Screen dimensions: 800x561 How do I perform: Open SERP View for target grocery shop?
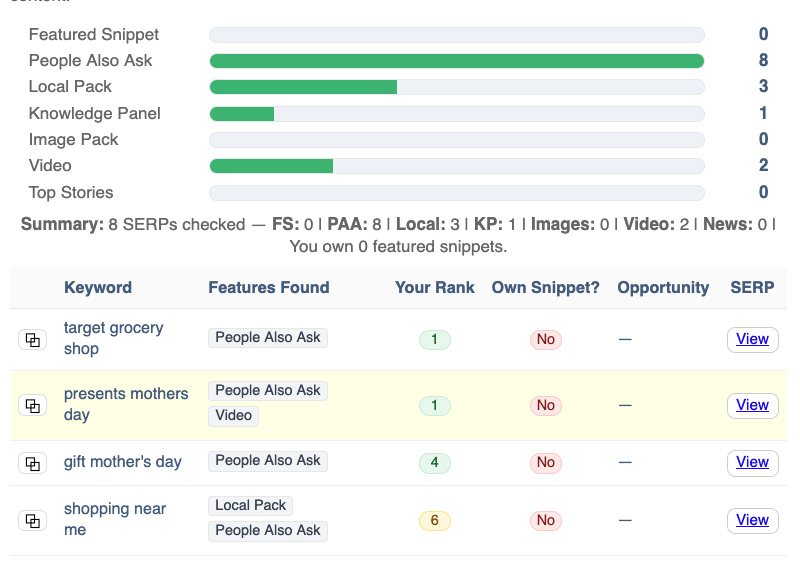pyautogui.click(x=752, y=339)
